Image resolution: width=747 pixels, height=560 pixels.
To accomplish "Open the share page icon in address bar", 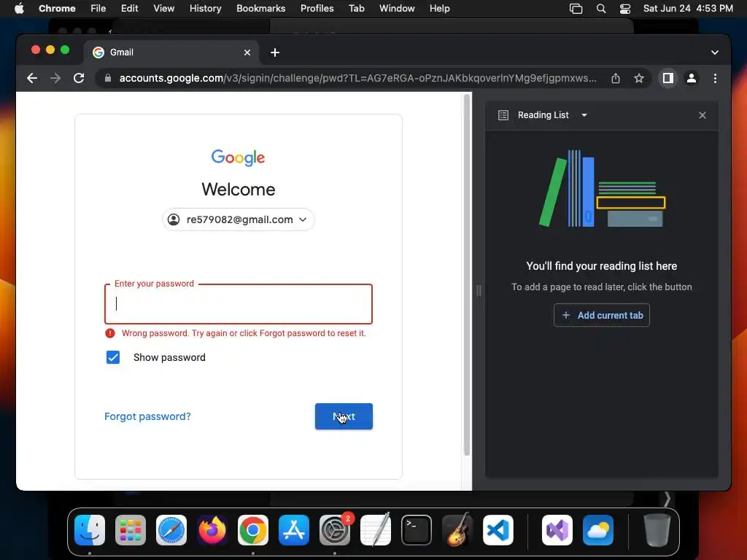I will (x=616, y=78).
